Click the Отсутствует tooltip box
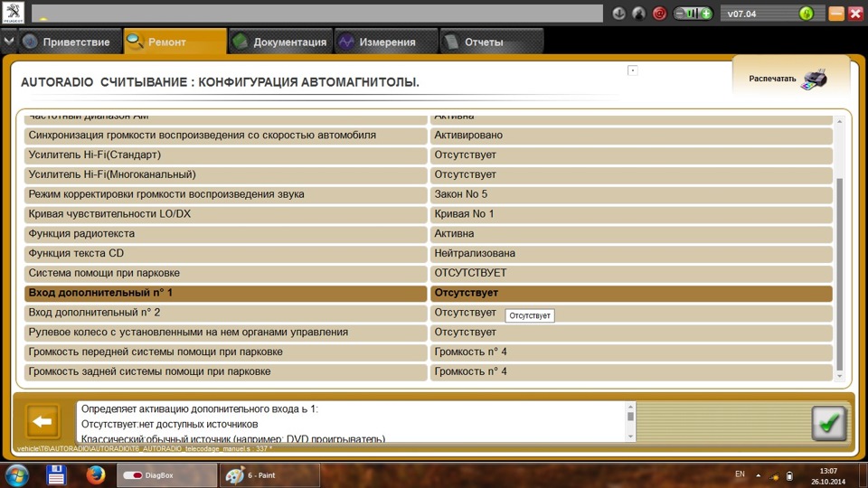Viewport: 868px width, 488px height. coord(530,315)
